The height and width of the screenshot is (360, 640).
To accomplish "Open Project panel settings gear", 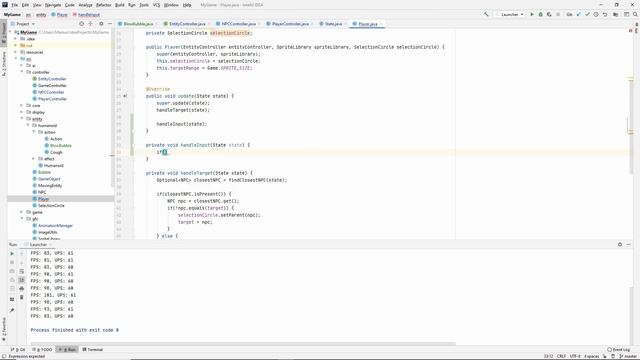I will [101, 24].
